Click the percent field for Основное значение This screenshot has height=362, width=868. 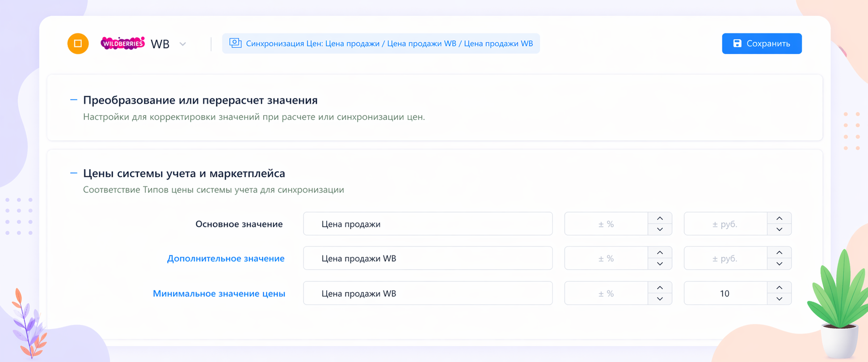(x=606, y=224)
